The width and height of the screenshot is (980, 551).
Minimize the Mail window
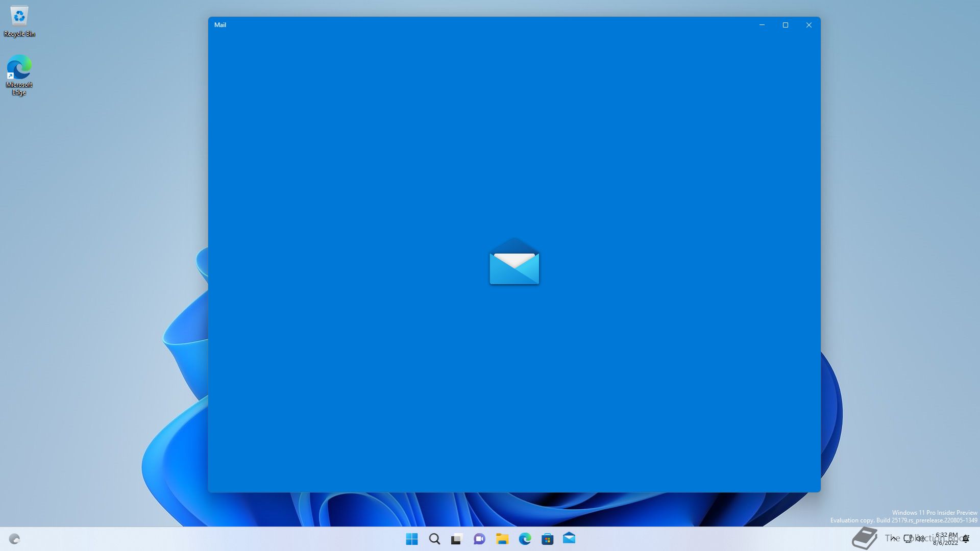762,25
